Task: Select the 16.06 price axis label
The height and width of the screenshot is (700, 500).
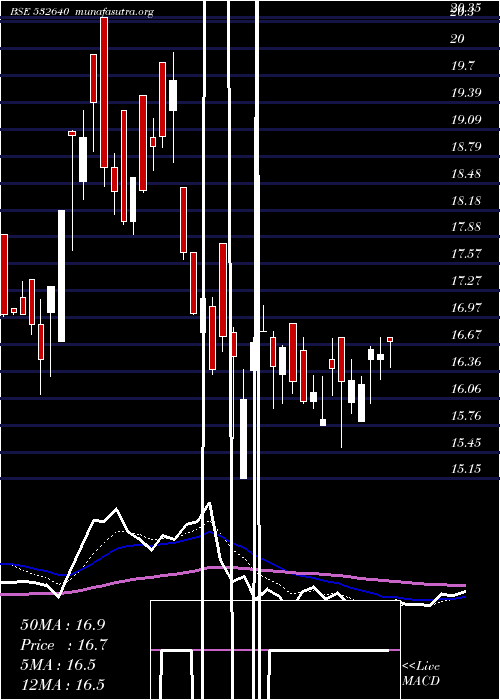Action: tap(466, 388)
